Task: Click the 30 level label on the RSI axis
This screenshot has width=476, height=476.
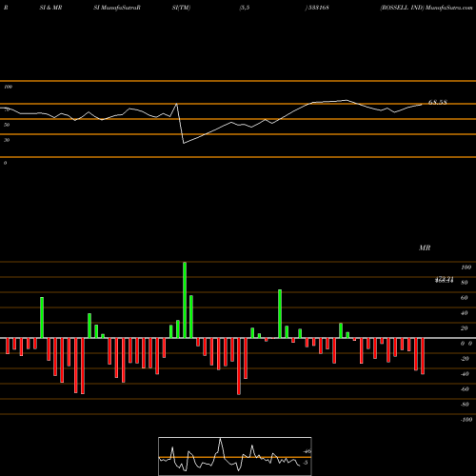Action: (7, 140)
